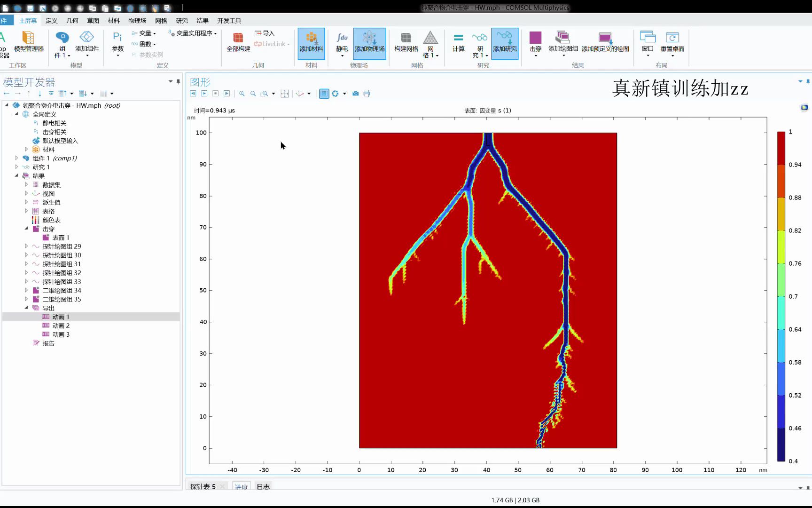
Task: Open the Model Manager (模型管理器)
Action: click(29, 41)
